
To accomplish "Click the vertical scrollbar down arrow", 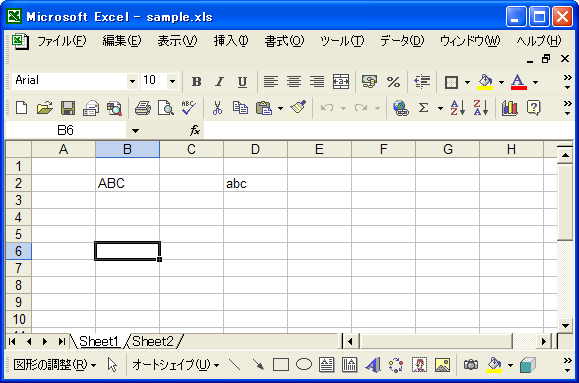I will (565, 325).
